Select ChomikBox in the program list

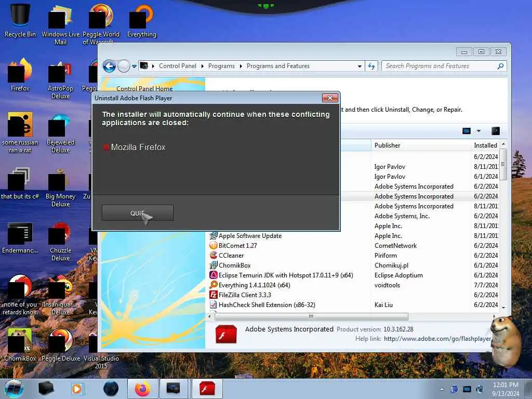tap(234, 265)
